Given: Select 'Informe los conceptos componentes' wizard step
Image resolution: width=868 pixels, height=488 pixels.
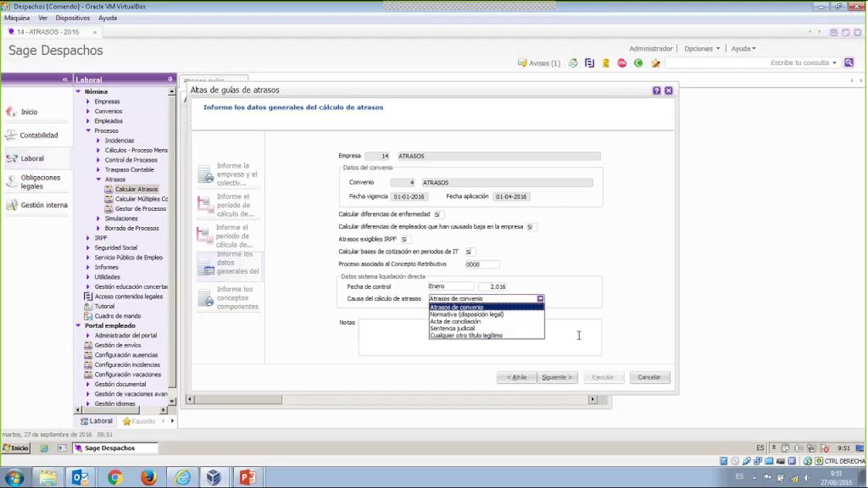Looking at the screenshot, I should pos(228,298).
